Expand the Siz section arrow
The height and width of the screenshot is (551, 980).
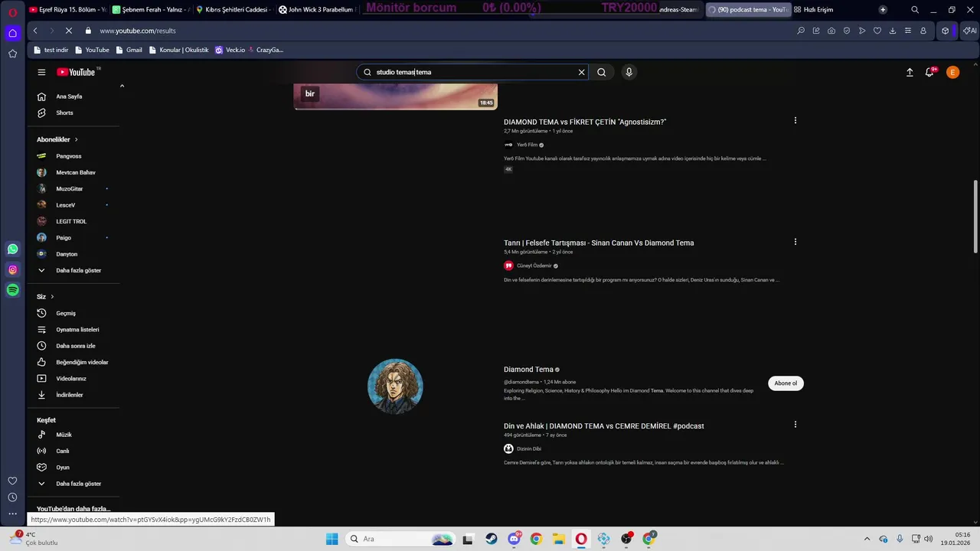[x=52, y=296]
